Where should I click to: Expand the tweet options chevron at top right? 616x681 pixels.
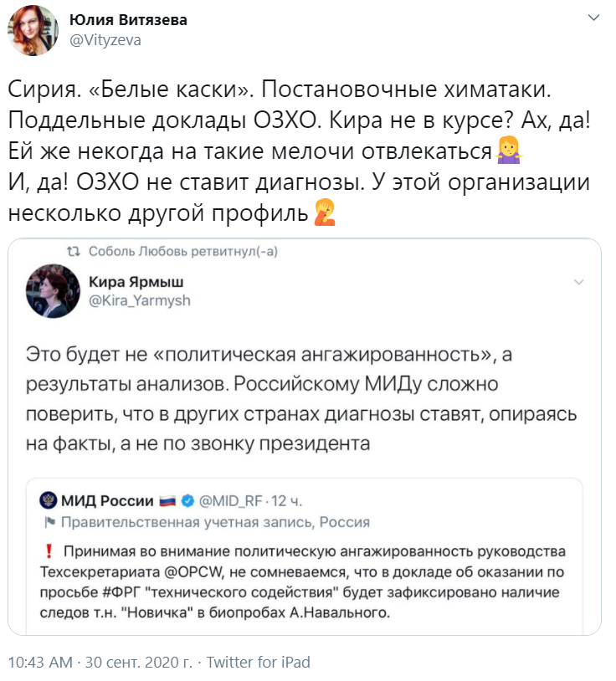(x=593, y=18)
